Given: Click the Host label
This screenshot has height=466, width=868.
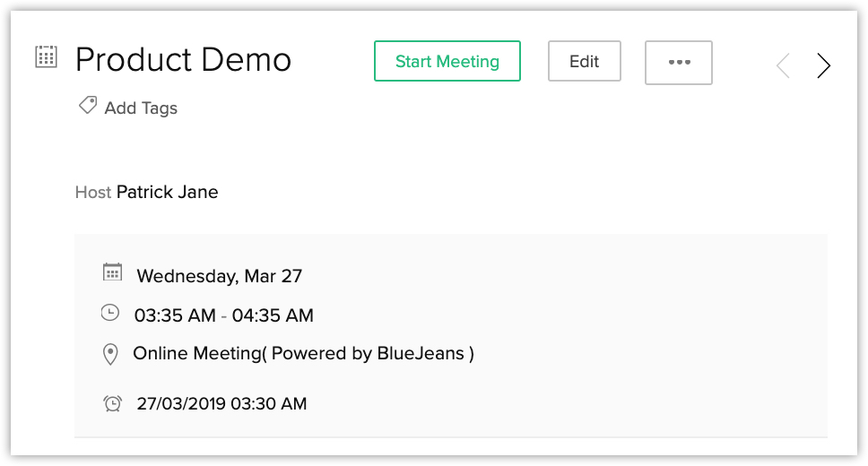Looking at the screenshot, I should point(93,192).
